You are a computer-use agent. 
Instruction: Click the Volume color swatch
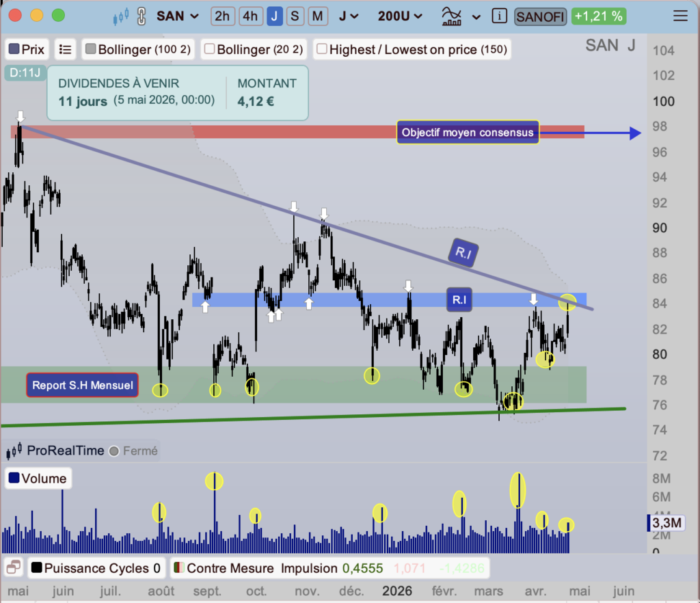tap(13, 479)
